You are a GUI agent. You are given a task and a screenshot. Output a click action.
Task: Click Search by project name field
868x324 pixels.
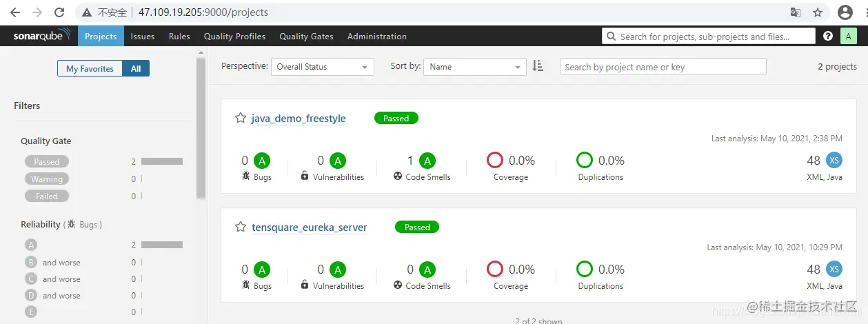(x=663, y=66)
